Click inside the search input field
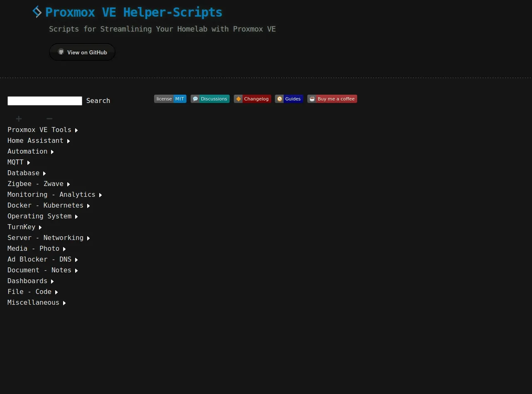The width and height of the screenshot is (532, 394). pos(44,100)
